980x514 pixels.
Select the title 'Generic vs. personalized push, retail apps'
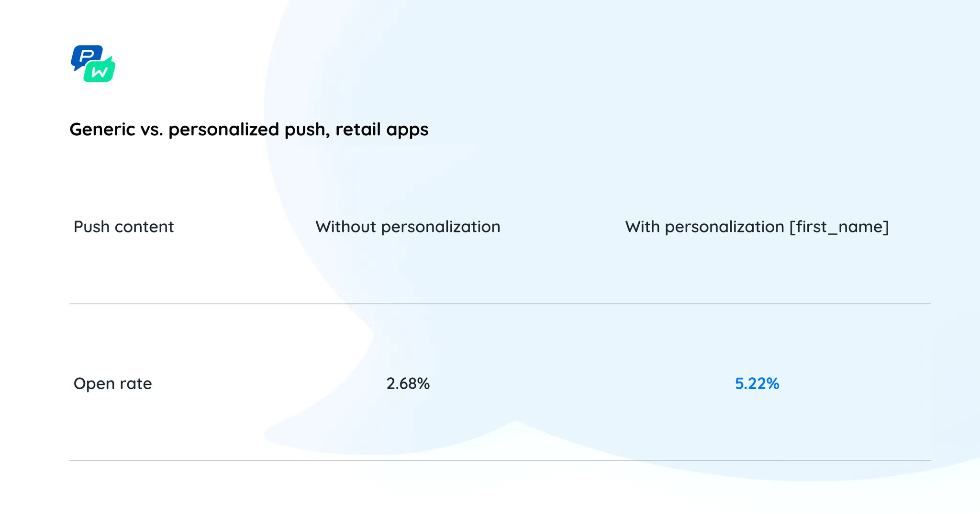pyautogui.click(x=249, y=130)
